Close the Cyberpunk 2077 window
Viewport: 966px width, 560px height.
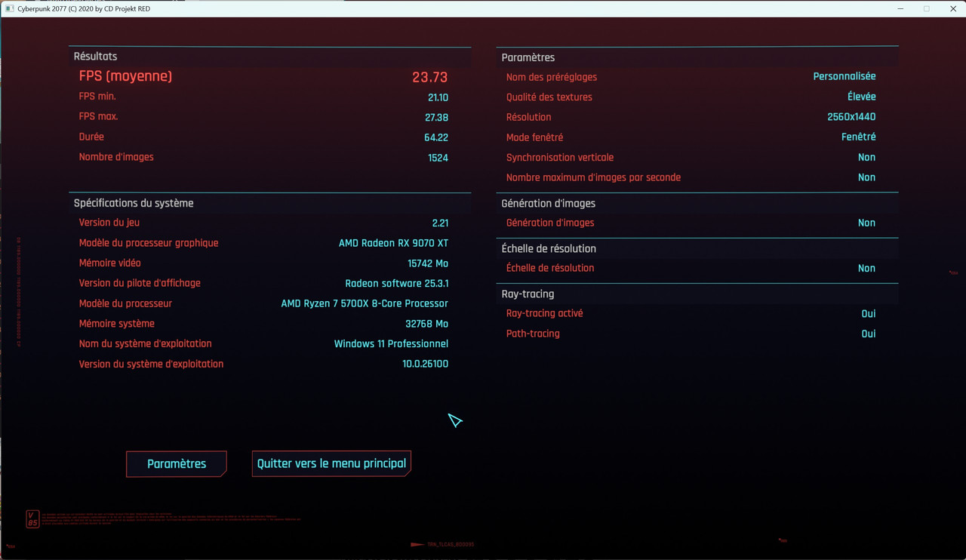click(x=953, y=8)
